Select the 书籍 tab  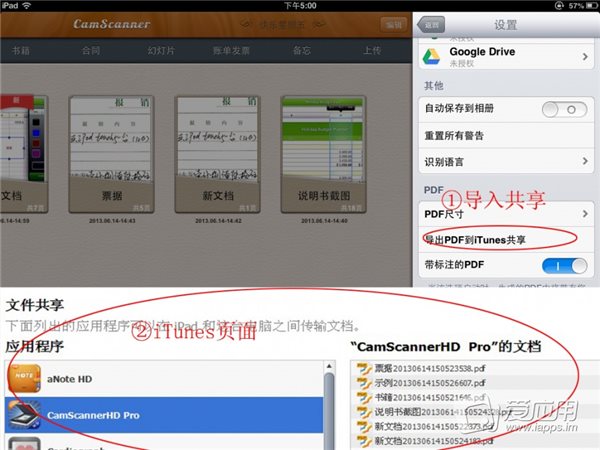tap(21, 51)
